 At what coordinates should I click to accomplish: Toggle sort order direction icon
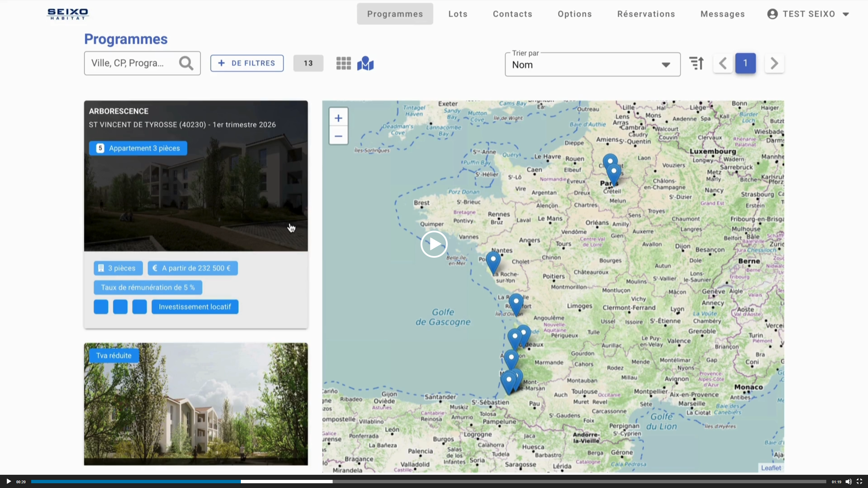696,63
